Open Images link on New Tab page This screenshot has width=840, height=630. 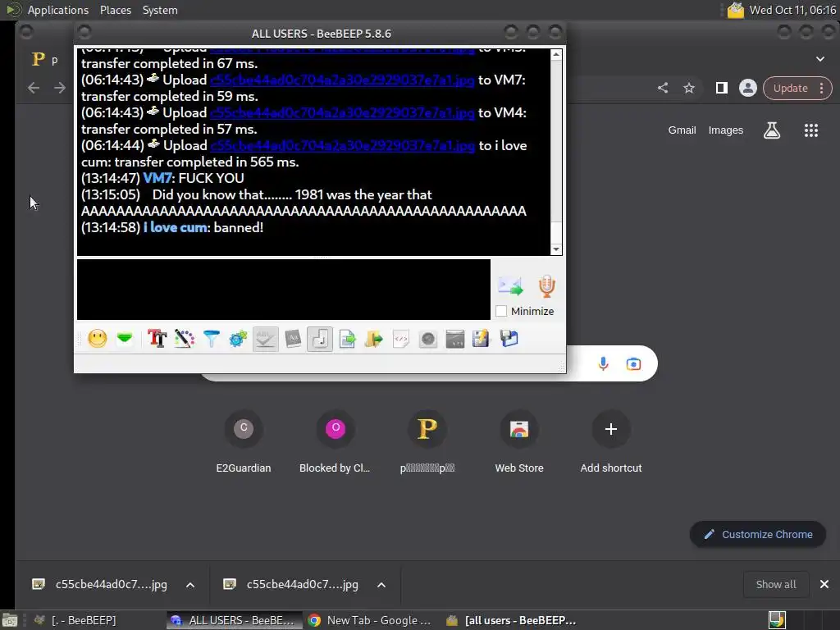(726, 130)
